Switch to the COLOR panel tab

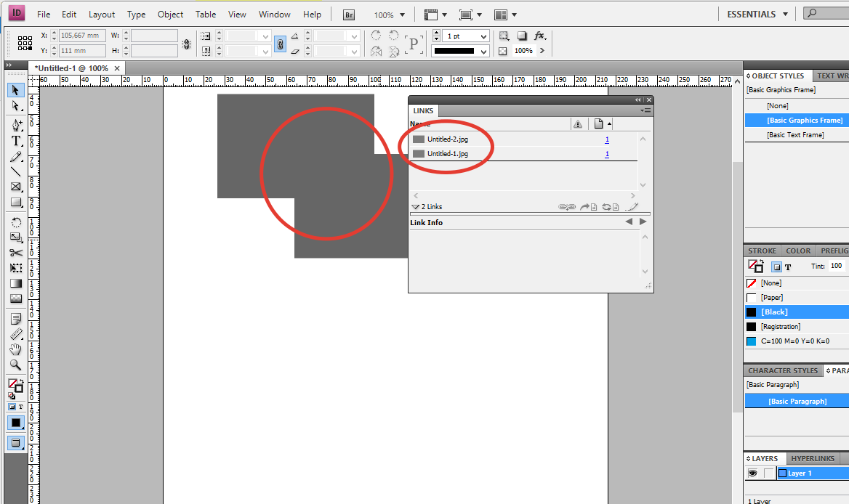click(798, 251)
